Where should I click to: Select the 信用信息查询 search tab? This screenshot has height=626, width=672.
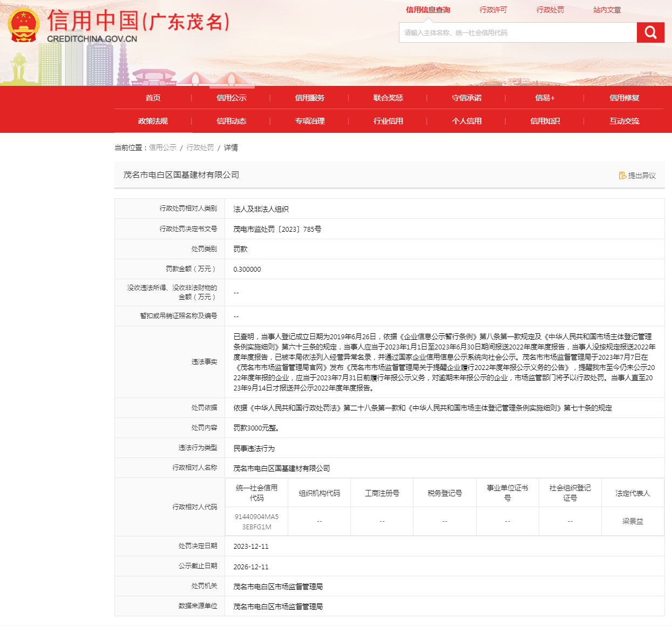[428, 10]
